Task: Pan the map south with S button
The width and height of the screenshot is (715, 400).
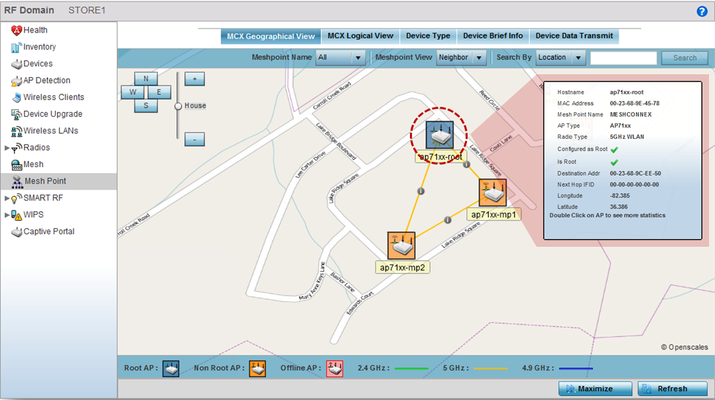Action: [x=146, y=106]
